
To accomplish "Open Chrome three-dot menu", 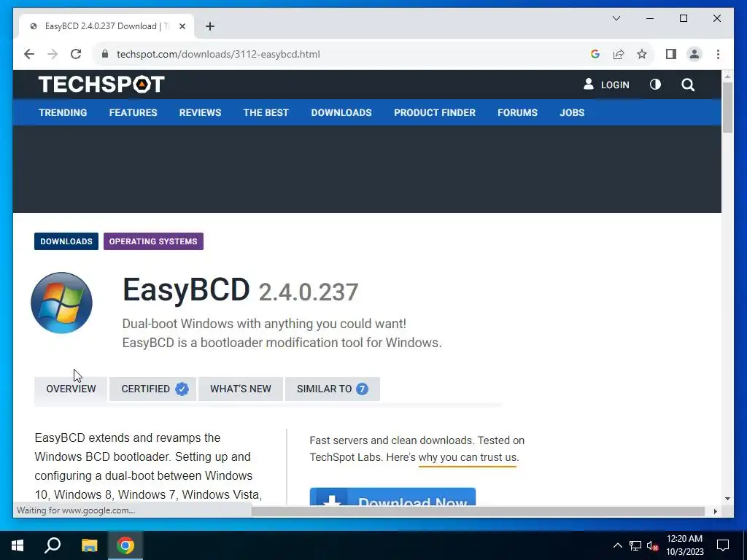I will click(x=718, y=54).
